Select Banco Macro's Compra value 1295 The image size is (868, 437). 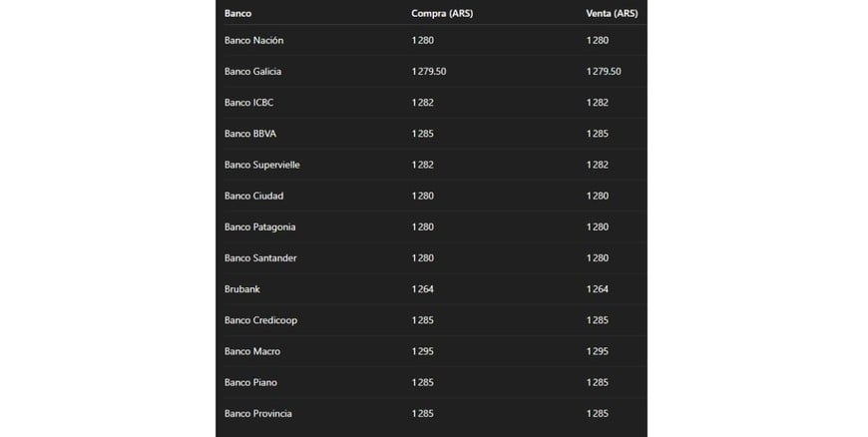point(422,351)
